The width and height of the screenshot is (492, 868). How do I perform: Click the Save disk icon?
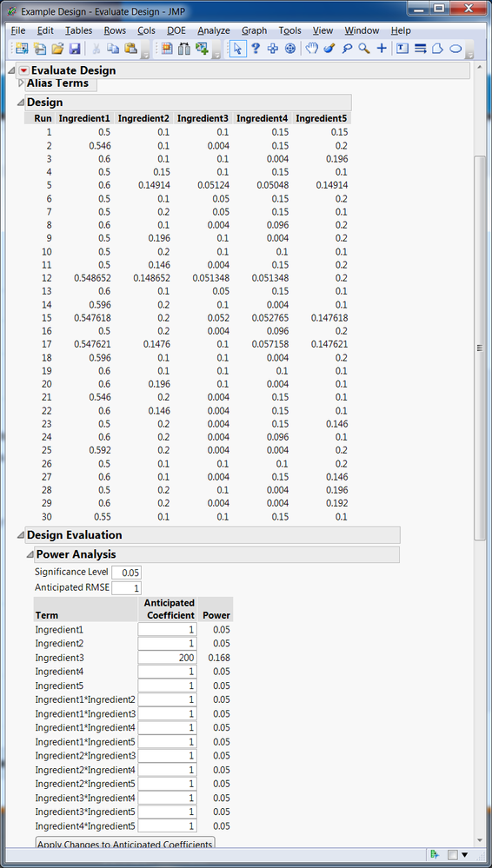(75, 48)
